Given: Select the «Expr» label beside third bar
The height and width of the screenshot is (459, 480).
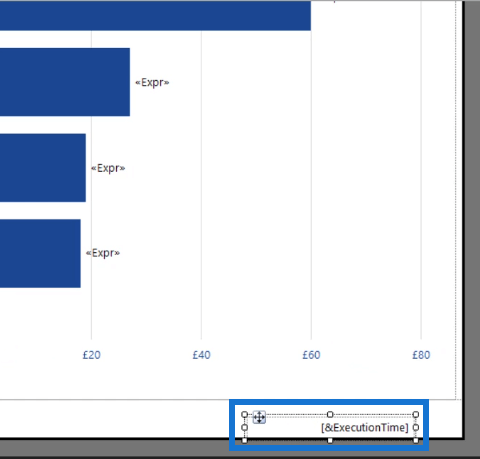Looking at the screenshot, I should tap(108, 168).
